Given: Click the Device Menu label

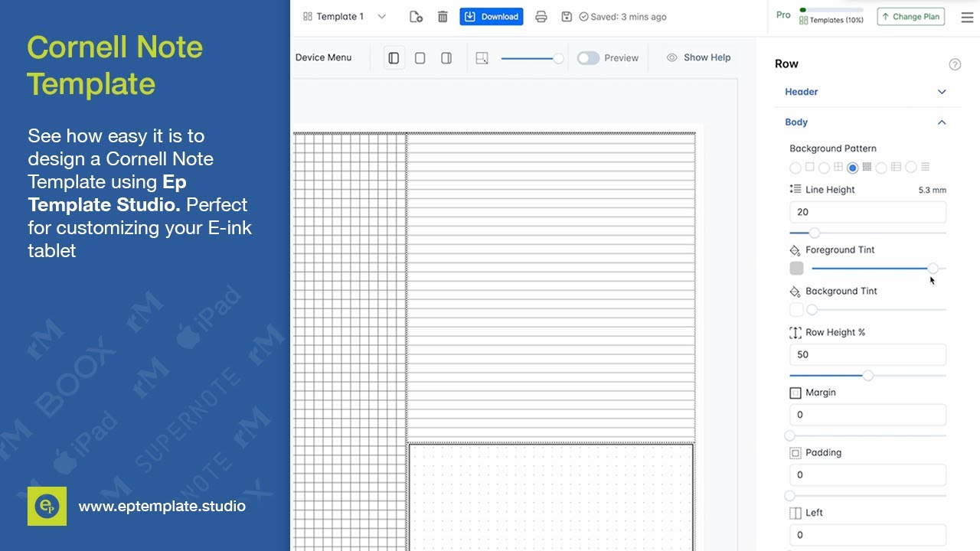Looking at the screenshot, I should 323,57.
